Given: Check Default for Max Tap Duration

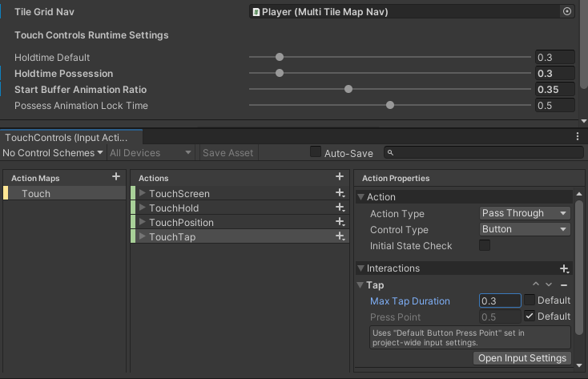Looking at the screenshot, I should tap(530, 300).
